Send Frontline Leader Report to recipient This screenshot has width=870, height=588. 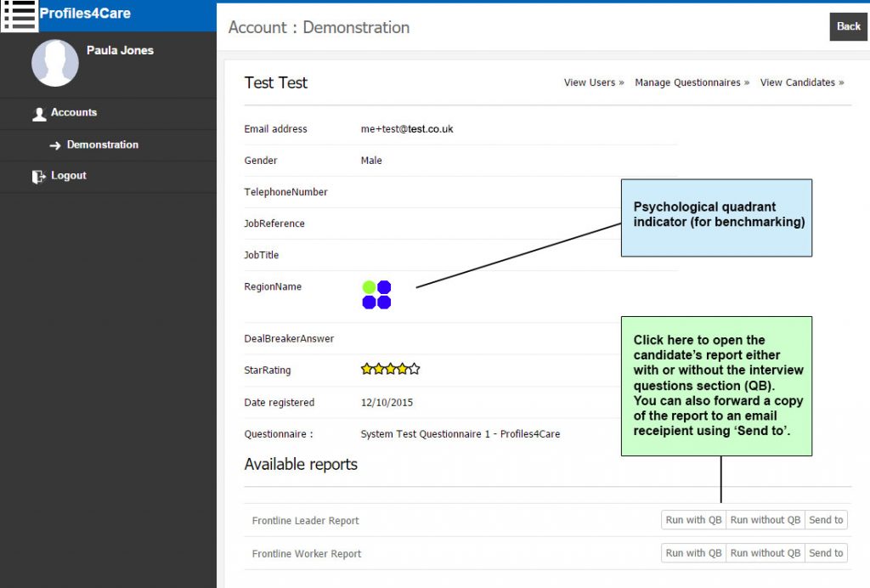[x=826, y=520]
